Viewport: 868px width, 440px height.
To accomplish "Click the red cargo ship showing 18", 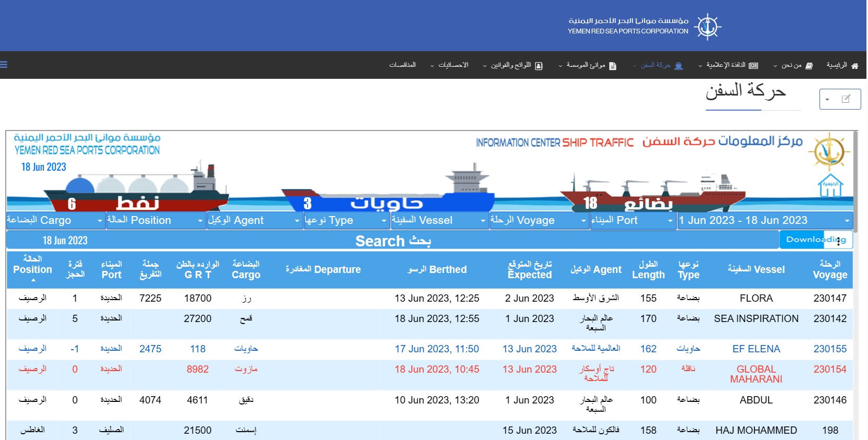I will pos(652,196).
